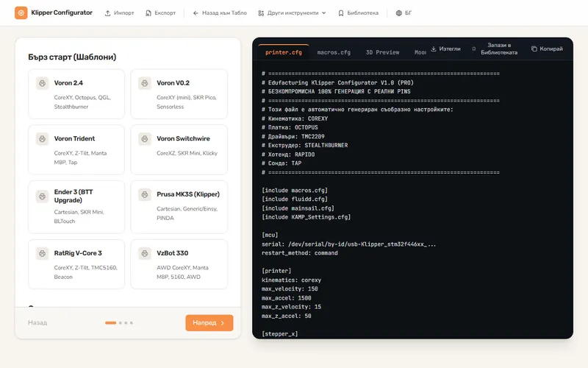588x368 pixels.
Task: Click the active orange step indicator
Action: 111,323
